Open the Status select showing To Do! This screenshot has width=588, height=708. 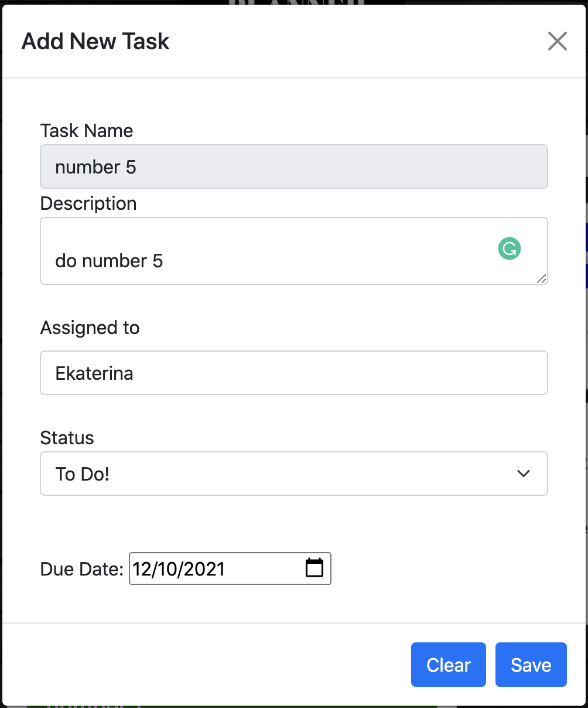[294, 474]
